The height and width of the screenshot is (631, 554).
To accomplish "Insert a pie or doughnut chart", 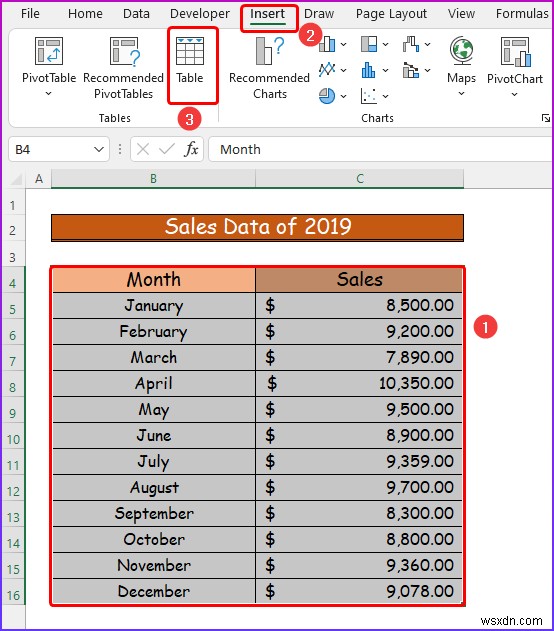I will (x=327, y=96).
